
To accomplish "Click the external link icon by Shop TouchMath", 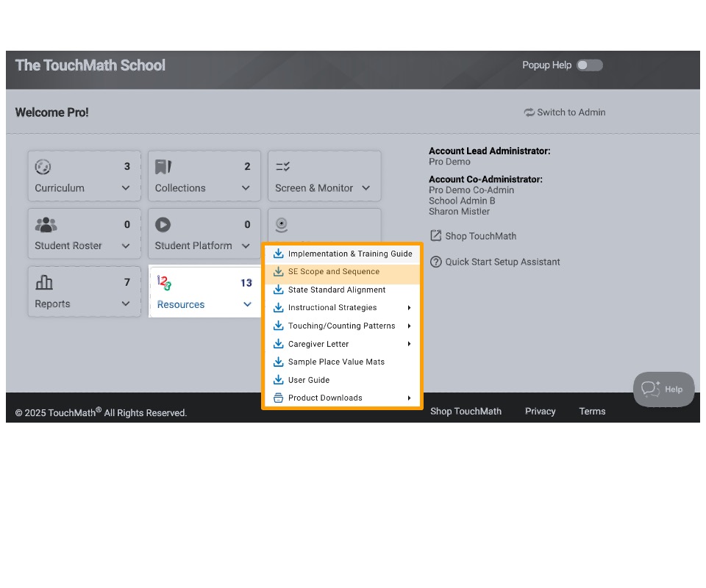I will point(436,236).
